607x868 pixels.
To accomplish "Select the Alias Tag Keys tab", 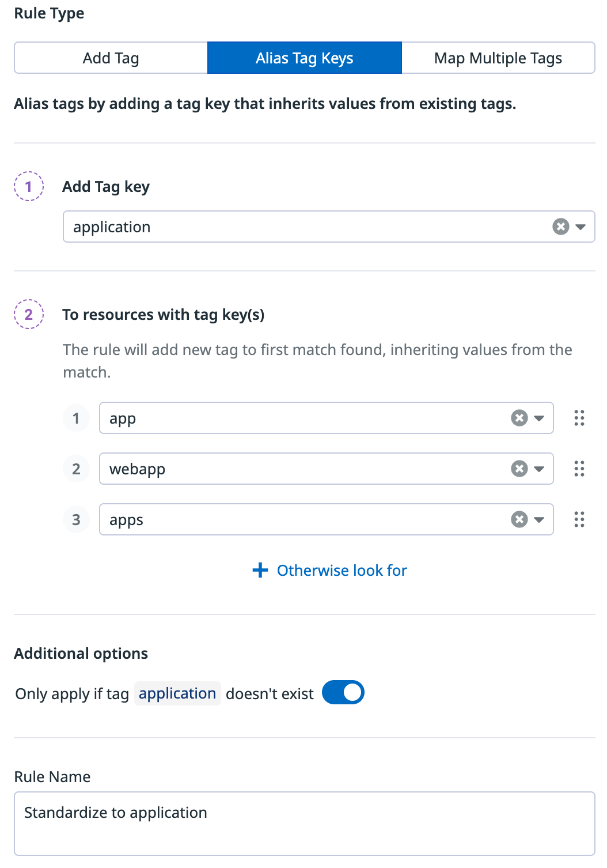I will [x=304, y=58].
